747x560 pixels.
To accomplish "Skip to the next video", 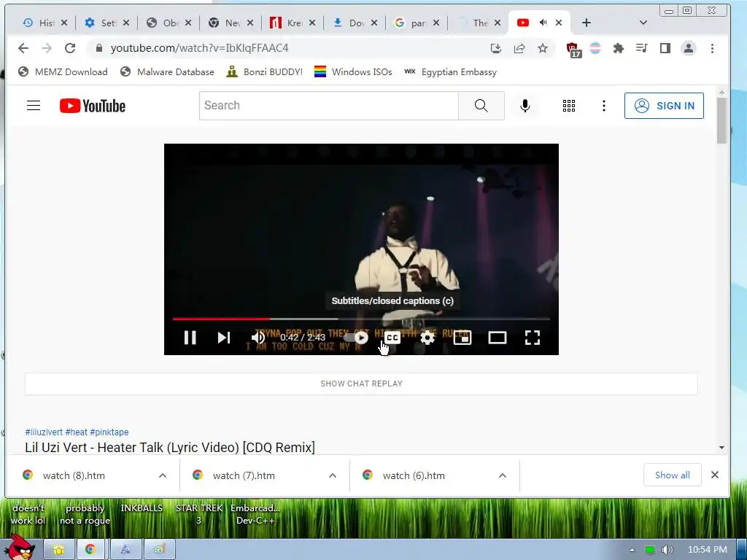I will click(x=224, y=338).
